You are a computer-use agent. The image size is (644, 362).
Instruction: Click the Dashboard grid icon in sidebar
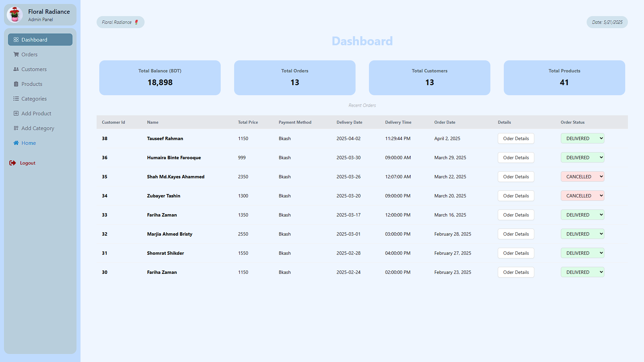coord(16,40)
